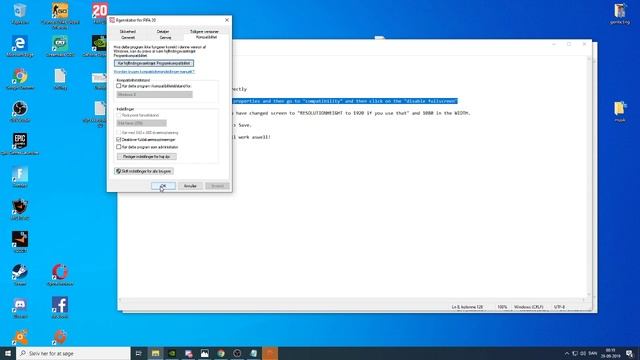Open the green Cheat Engine-style desktop shortcut below CS:GO
Viewport: 640px width, 360px height.
[60, 45]
